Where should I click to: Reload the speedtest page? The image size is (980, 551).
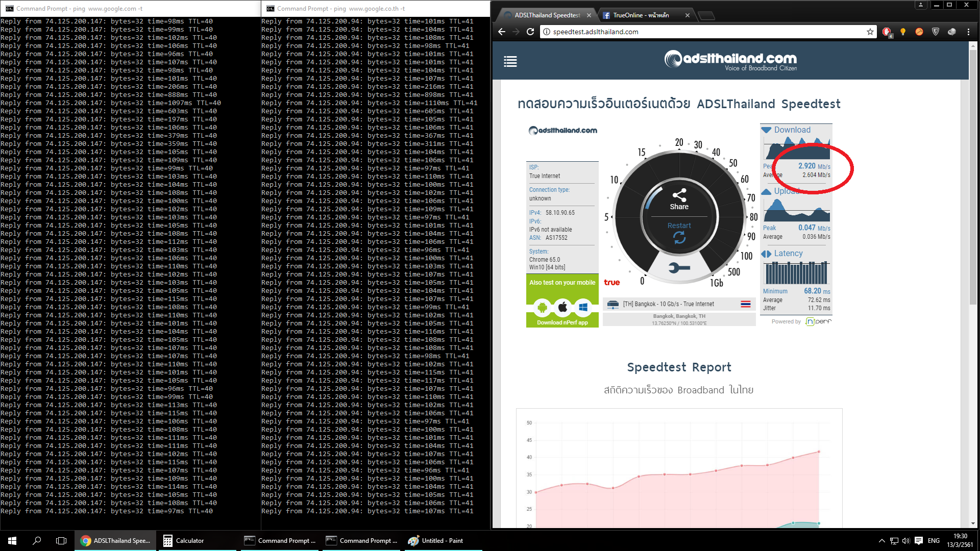(530, 32)
